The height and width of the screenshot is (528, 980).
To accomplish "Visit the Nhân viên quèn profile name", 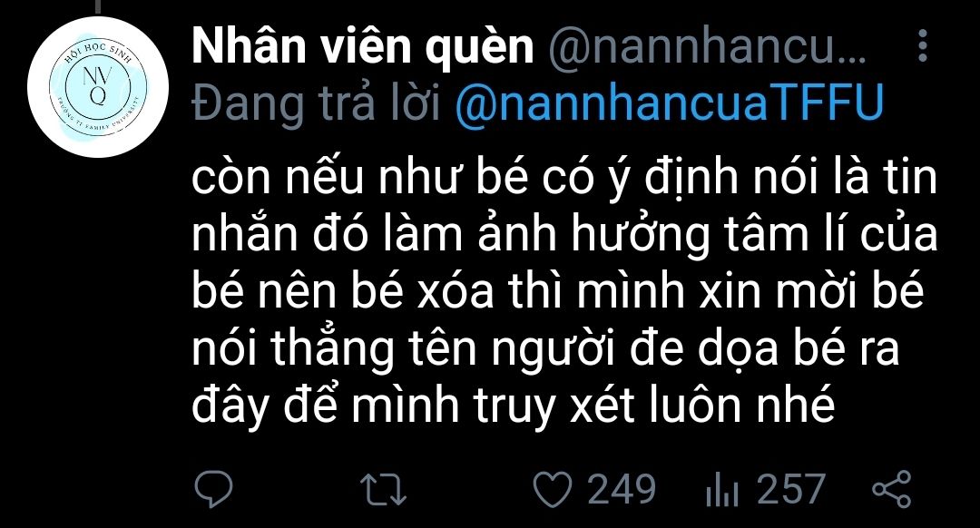I will 362,47.
